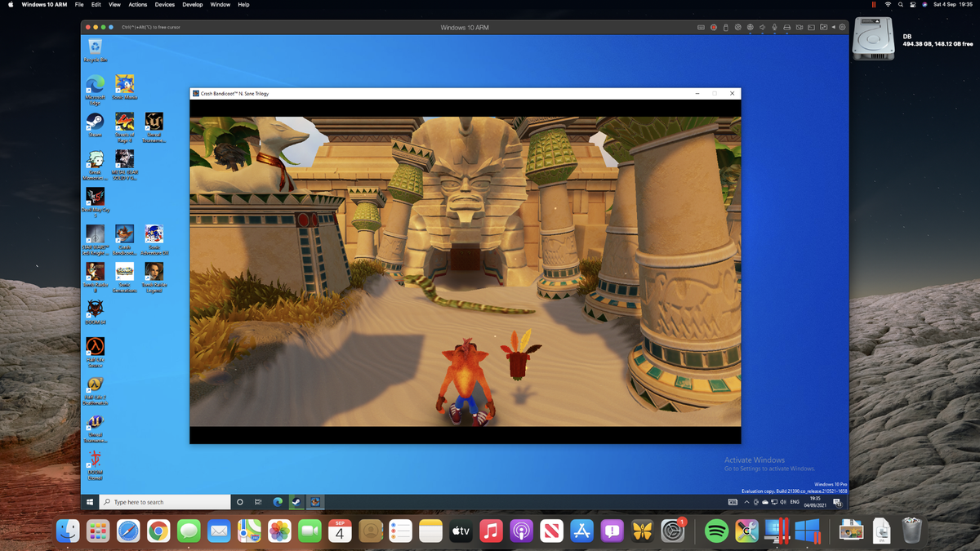This screenshot has width=980, height=551.
Task: Select the Sonic Adventure DX shortcut
Action: (154, 241)
